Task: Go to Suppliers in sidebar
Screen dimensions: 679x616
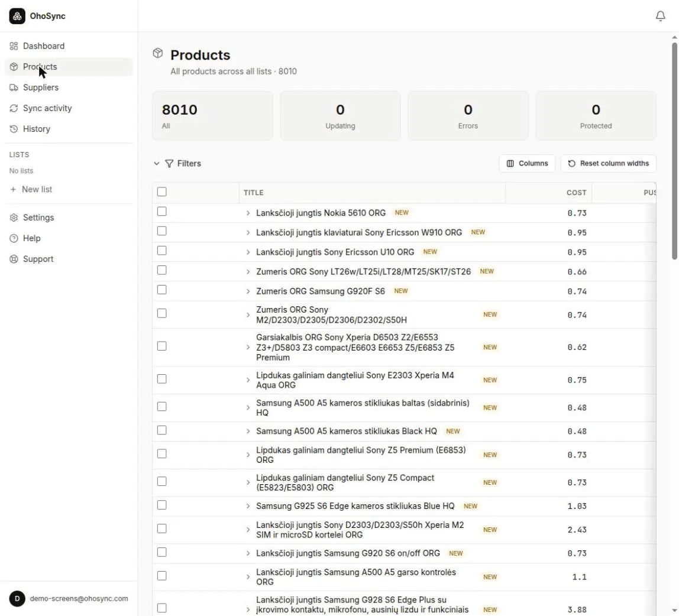Action: tap(69, 87)
